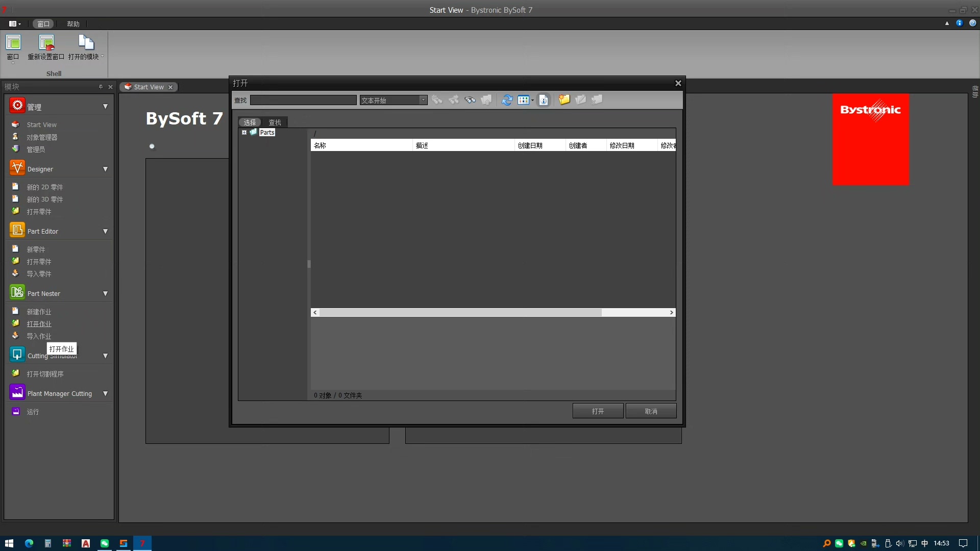Open the view layout dropdown in the dialog toolbar
Screen dimensions: 980x551
[532, 101]
